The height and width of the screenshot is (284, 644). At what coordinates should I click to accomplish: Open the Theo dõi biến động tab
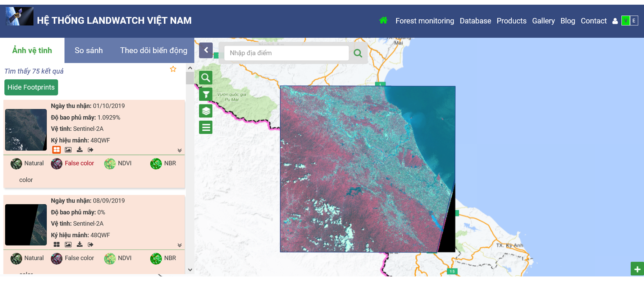pyautogui.click(x=154, y=50)
